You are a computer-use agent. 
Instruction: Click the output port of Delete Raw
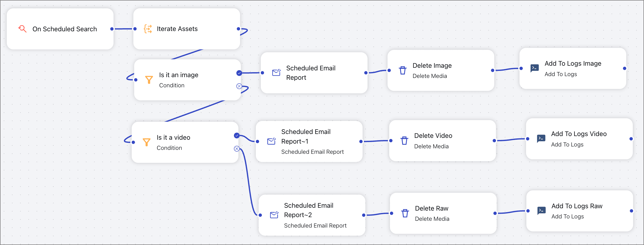[495, 213]
